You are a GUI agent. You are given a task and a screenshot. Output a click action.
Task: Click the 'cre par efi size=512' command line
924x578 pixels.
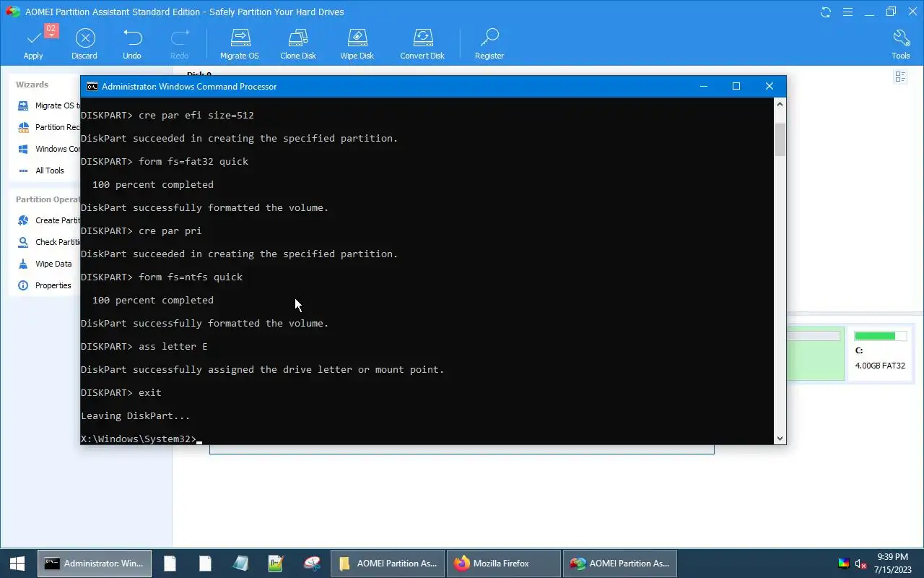pos(167,115)
